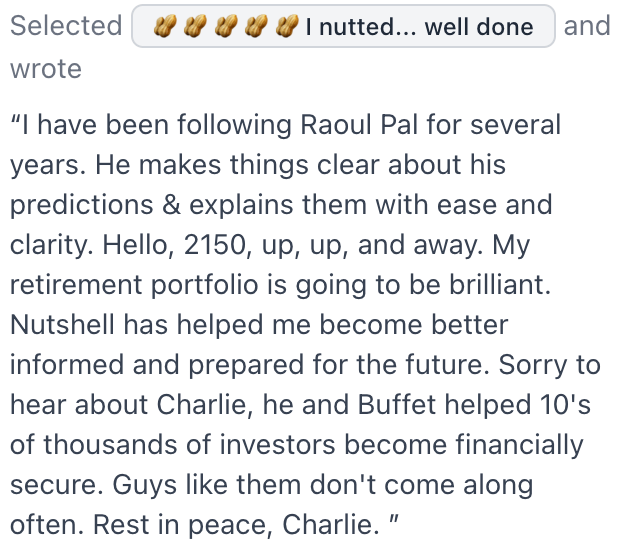Click the phrase 'retirement portfolio'
The image size is (624, 560).
pos(134,285)
